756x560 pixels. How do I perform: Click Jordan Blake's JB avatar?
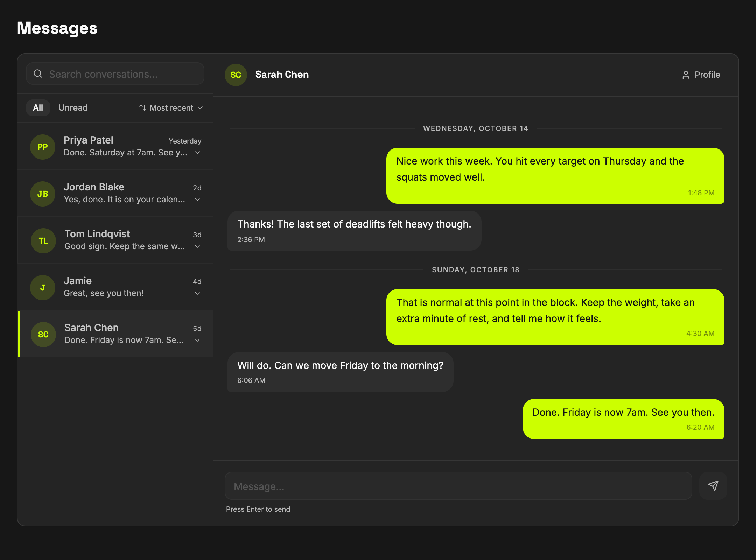(x=43, y=194)
